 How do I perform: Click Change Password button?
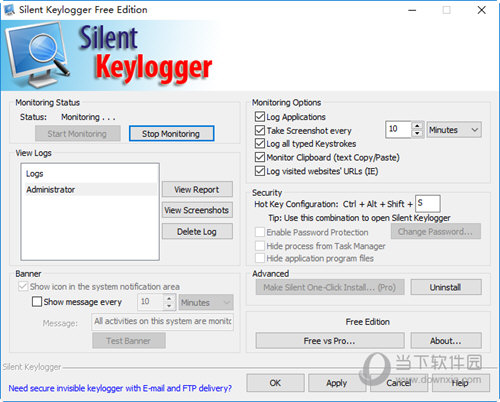[435, 232]
